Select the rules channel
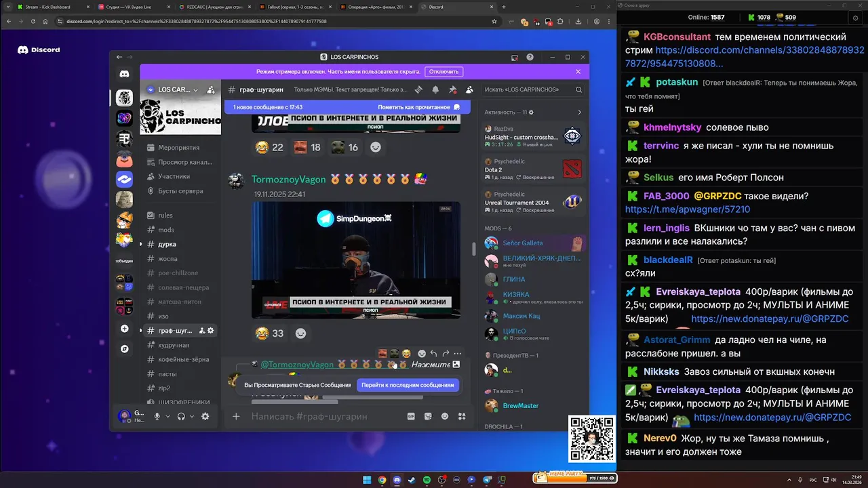The width and height of the screenshot is (868, 488). 180,216
